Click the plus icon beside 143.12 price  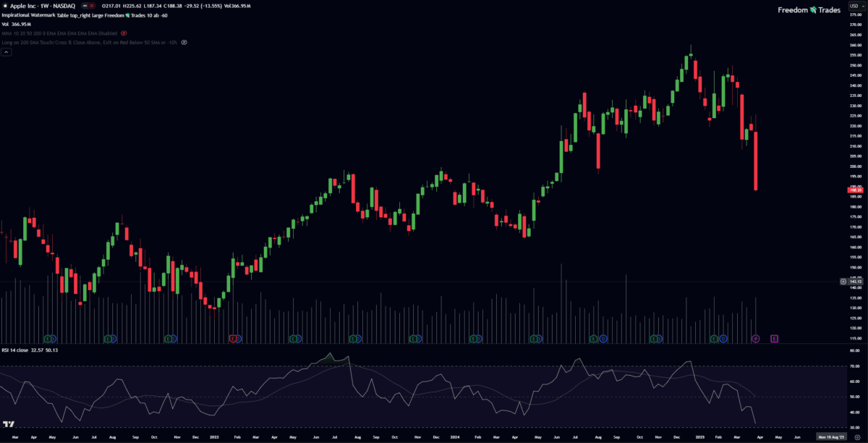(x=843, y=281)
